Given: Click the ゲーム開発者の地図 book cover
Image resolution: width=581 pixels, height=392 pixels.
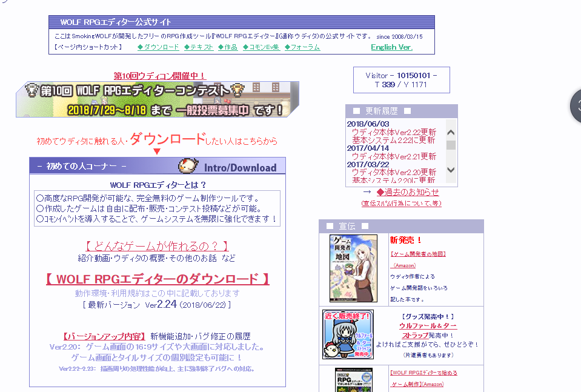Looking at the screenshot, I should point(353,268).
